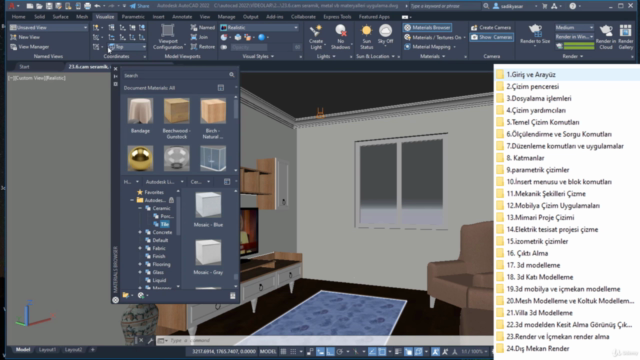
Task: Click the No Shadows icon
Action: click(340, 31)
